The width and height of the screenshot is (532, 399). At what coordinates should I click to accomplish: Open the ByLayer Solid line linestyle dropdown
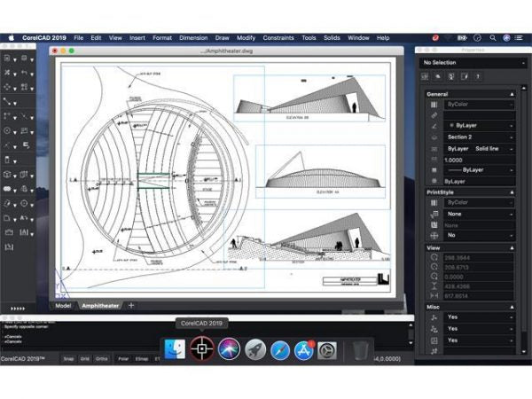[480, 149]
